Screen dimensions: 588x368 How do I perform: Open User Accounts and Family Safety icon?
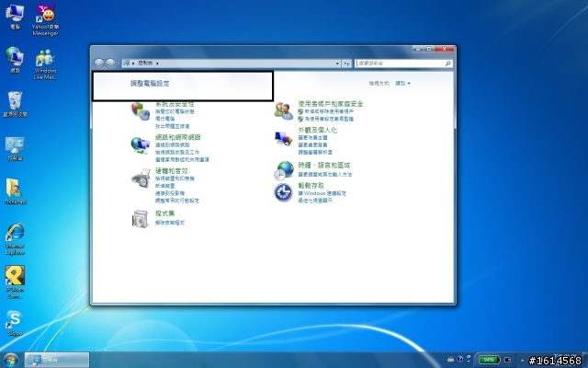284,111
